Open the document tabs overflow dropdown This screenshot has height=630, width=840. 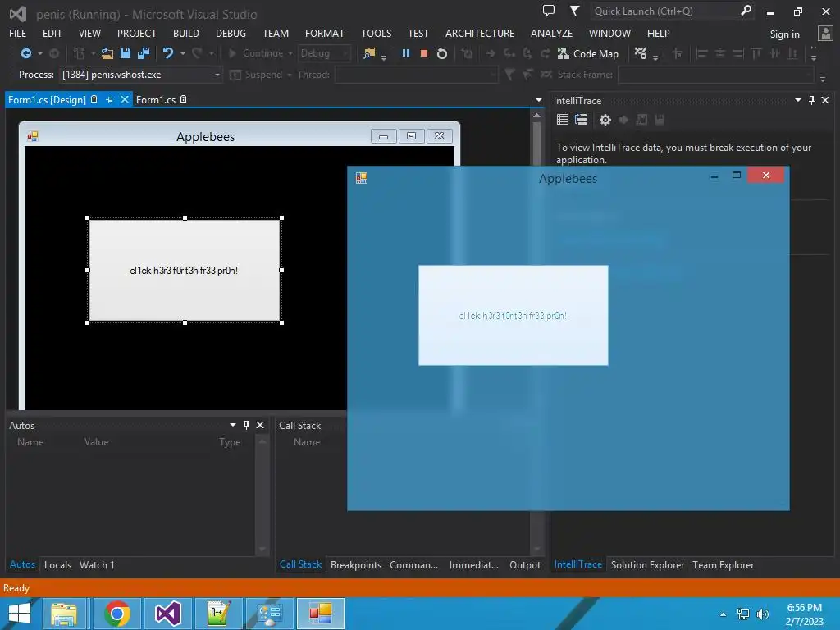pos(539,100)
